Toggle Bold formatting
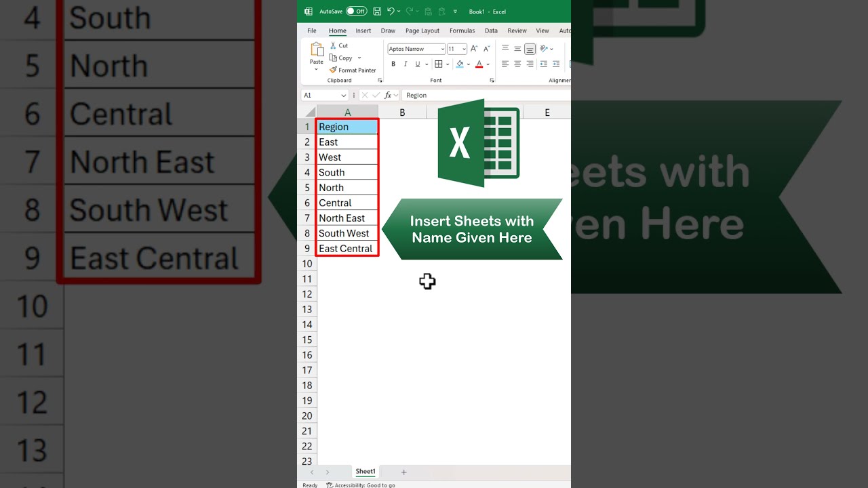The width and height of the screenshot is (868, 488). [x=393, y=64]
